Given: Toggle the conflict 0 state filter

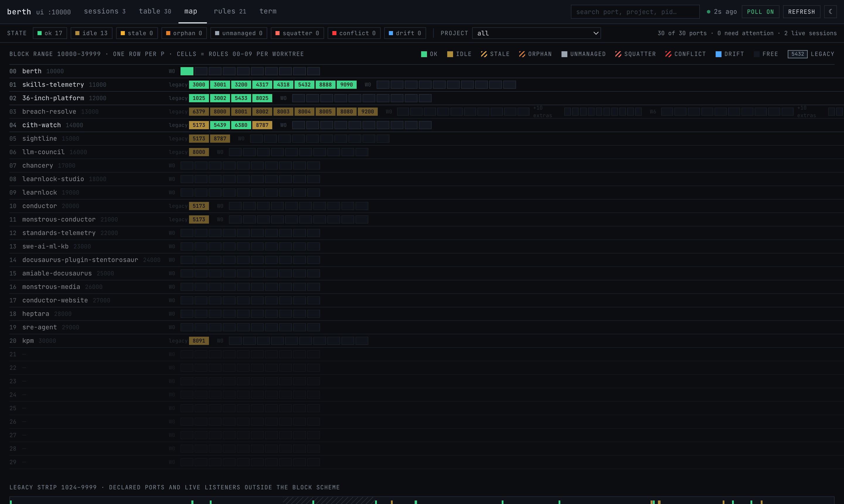Looking at the screenshot, I should point(354,33).
